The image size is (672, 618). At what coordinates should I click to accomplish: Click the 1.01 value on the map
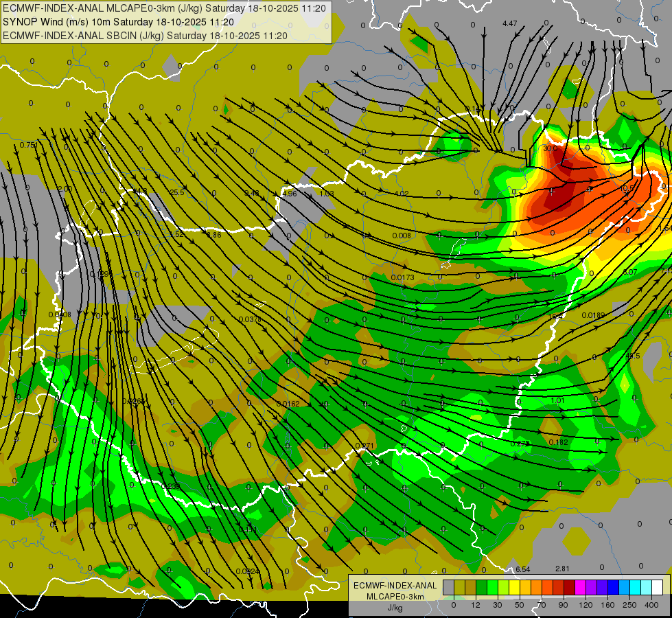pyautogui.click(x=557, y=400)
